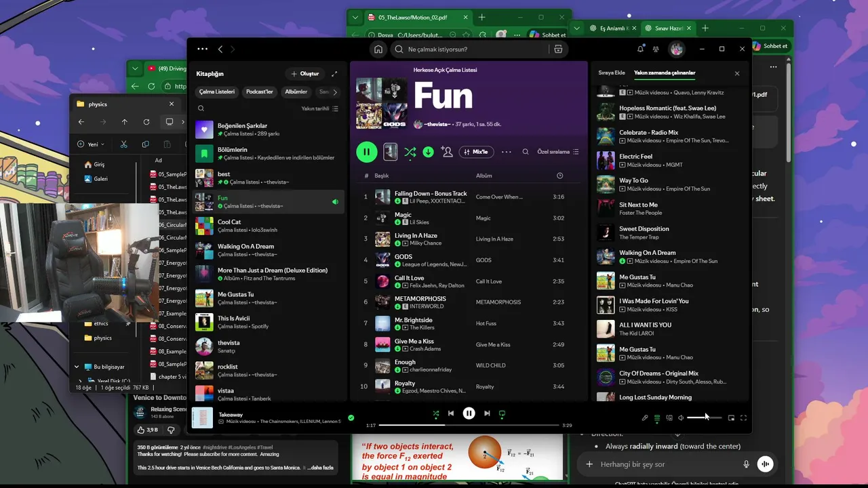The image size is (868, 488).
Task: Pause playback in the bottom player bar
Action: click(x=469, y=413)
